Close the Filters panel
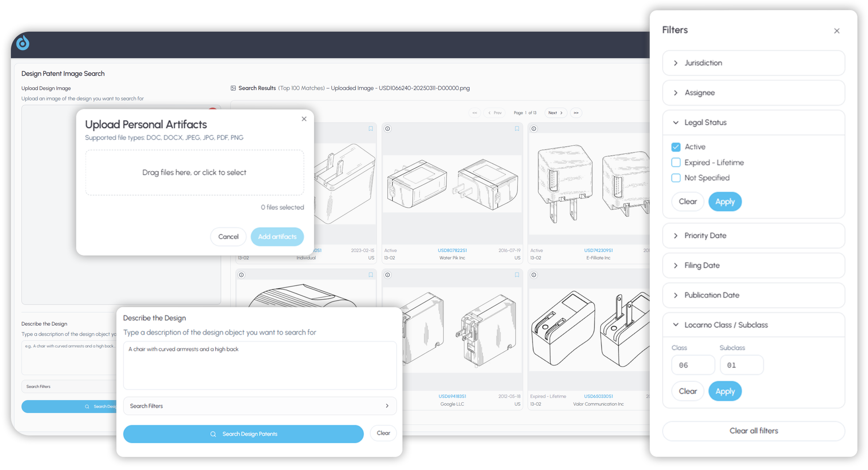The image size is (868, 470). (837, 31)
